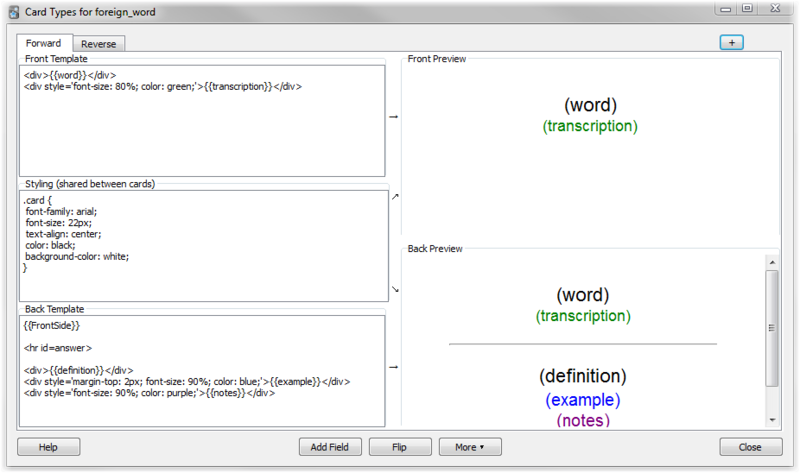
Task: Click (definition) text in Back Preview
Action: point(583,376)
